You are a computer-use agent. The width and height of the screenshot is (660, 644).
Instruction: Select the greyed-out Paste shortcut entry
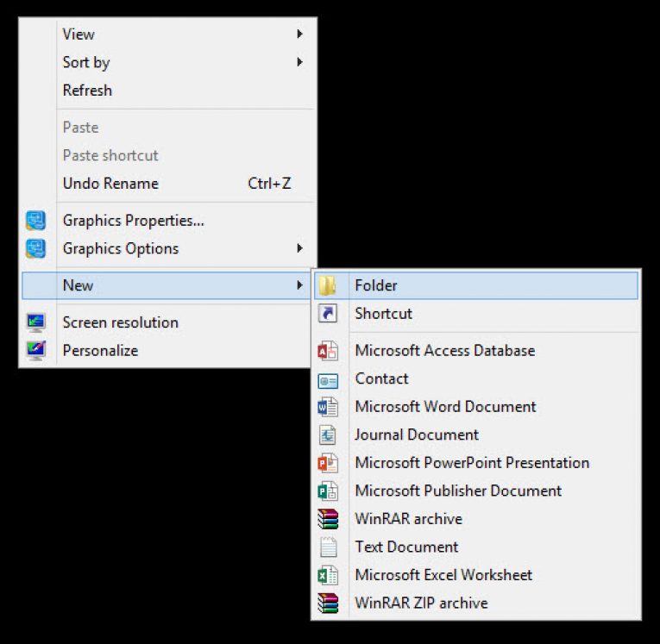coord(168,156)
